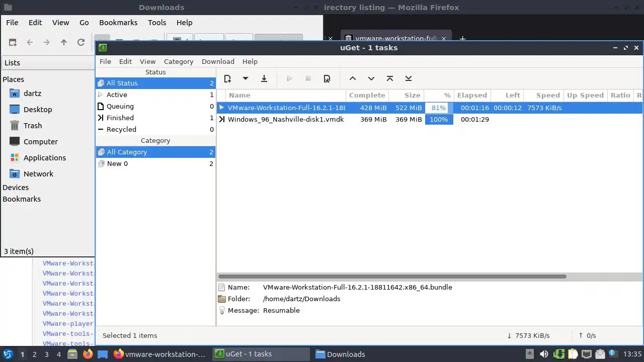
Task: Open Bookmarks menu in Downloads file manager
Action: 118,23
